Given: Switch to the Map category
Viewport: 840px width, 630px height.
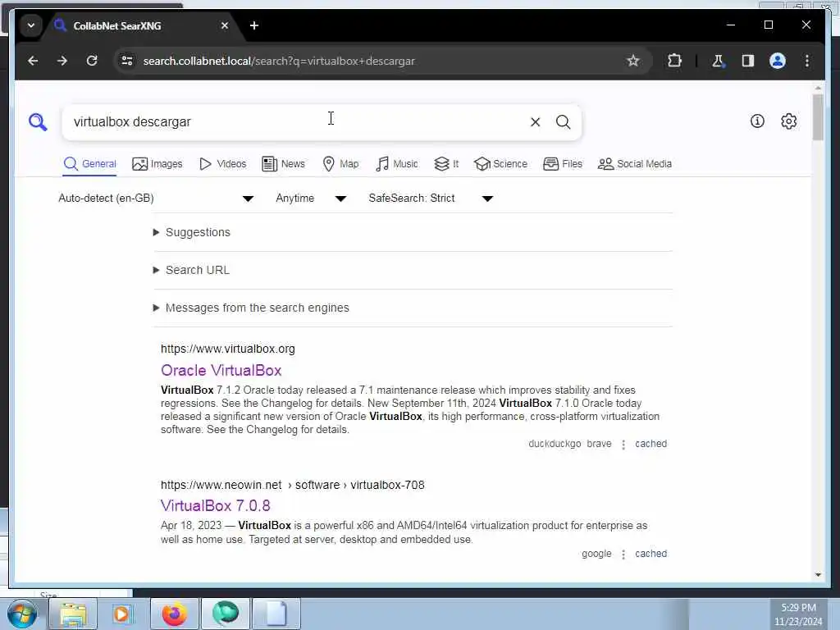Looking at the screenshot, I should coord(340,164).
